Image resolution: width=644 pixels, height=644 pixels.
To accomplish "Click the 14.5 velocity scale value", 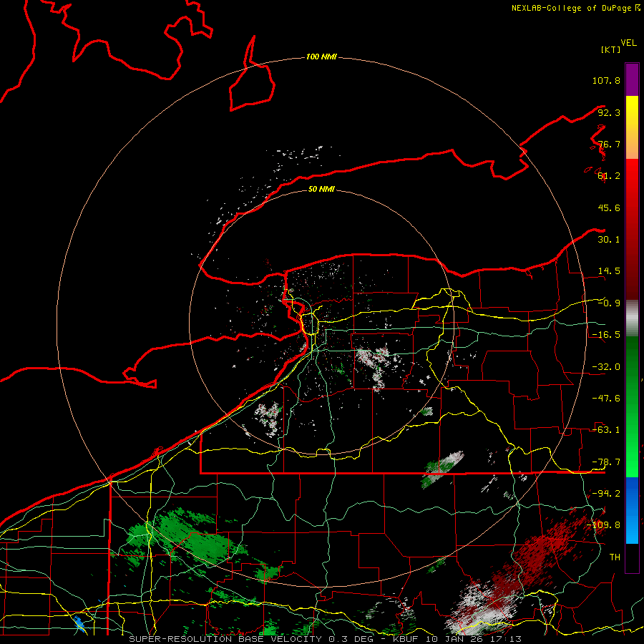I will click(609, 271).
